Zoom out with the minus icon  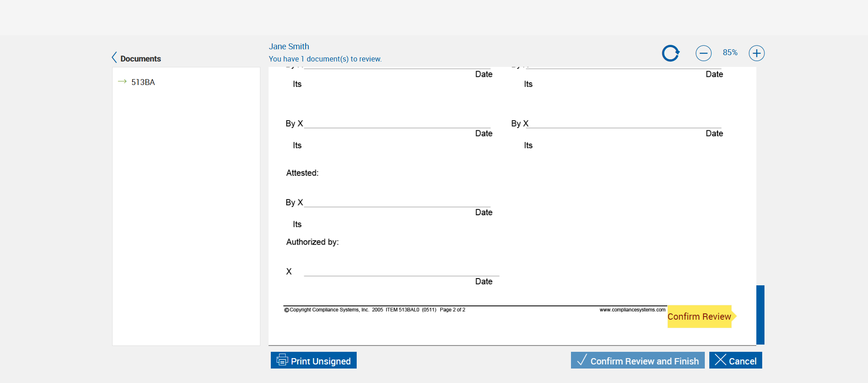[703, 53]
